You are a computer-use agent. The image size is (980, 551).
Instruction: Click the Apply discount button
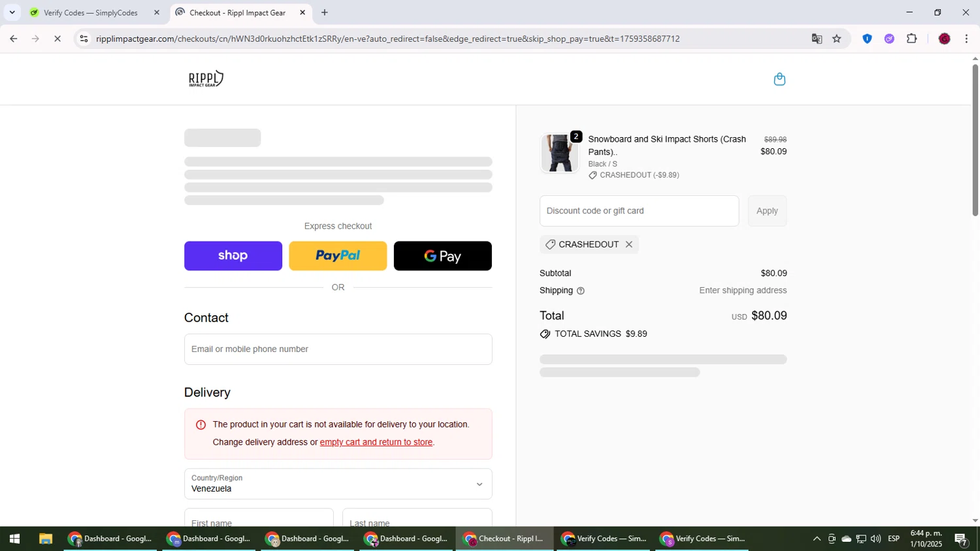tap(767, 211)
